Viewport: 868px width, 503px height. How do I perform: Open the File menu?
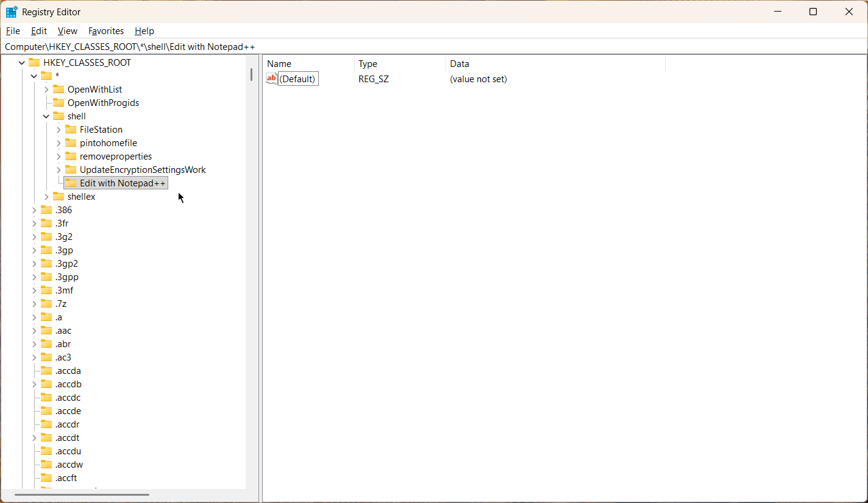pos(13,31)
